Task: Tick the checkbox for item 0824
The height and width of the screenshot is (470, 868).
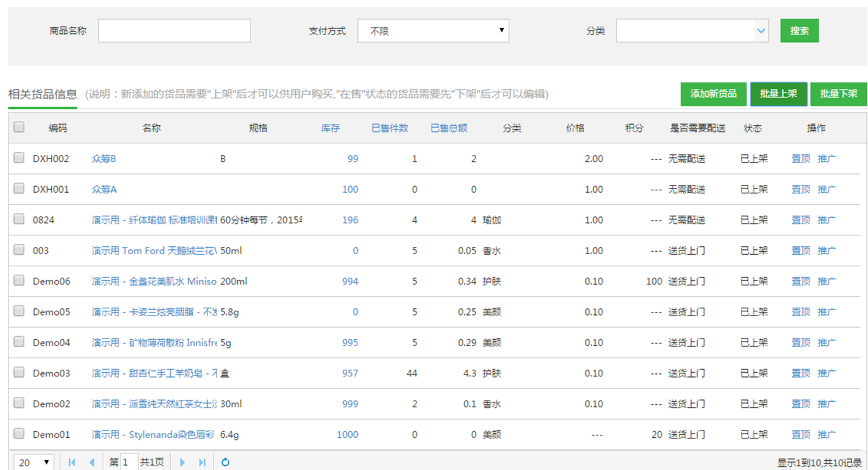Action: (19, 219)
